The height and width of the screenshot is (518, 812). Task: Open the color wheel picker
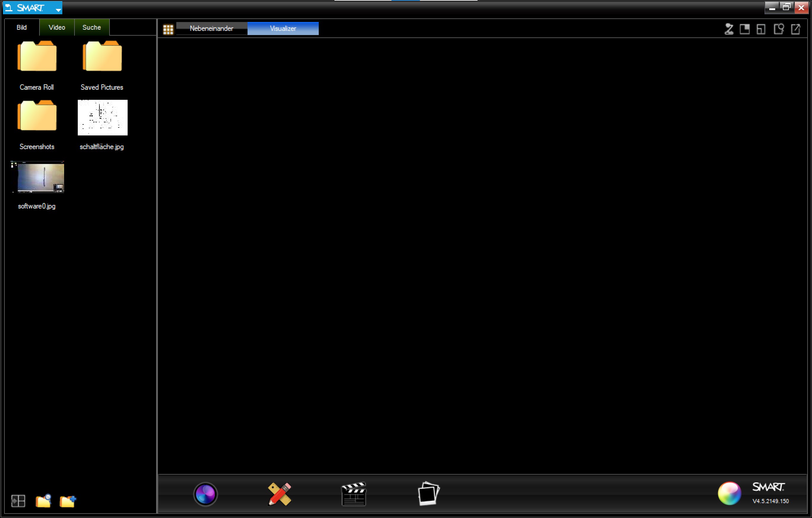pos(729,493)
